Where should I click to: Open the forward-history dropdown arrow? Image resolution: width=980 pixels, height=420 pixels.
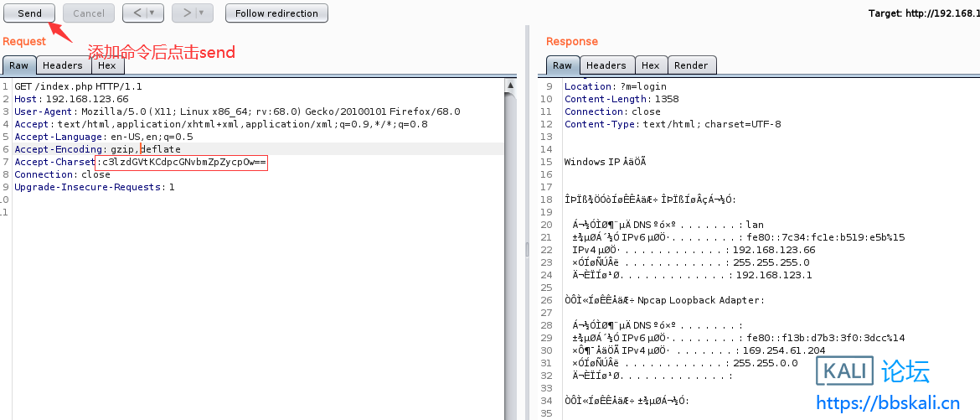coord(203,13)
